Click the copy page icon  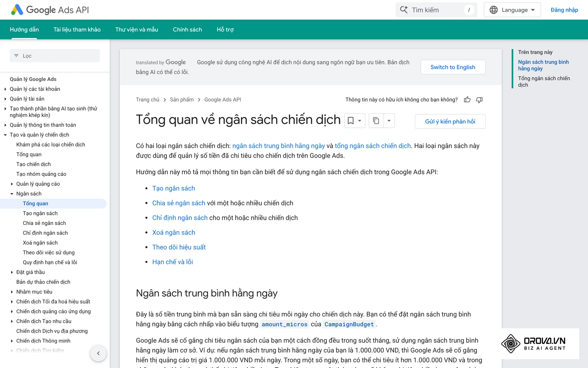click(376, 121)
